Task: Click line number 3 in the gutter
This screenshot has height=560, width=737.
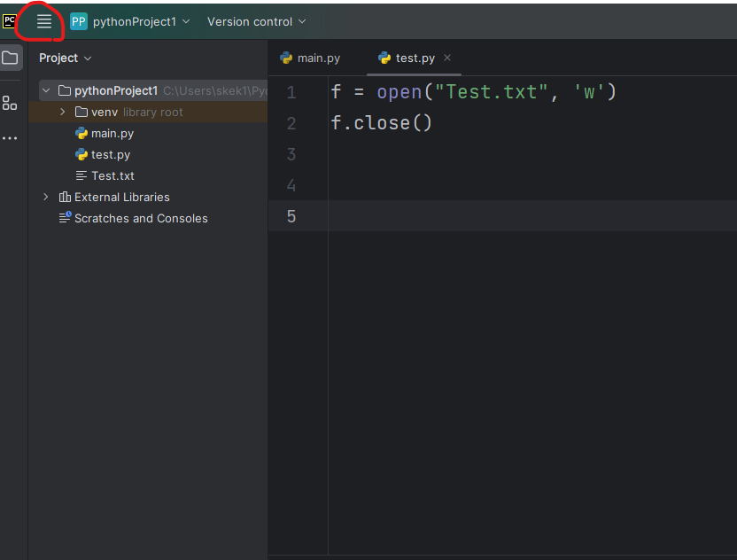Action: click(x=291, y=154)
